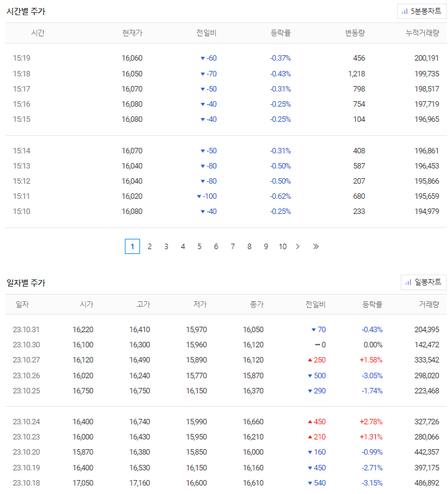Click low price 15,770 on 23.10.26
Viewport: 448px width, 494px height.
coord(196,376)
